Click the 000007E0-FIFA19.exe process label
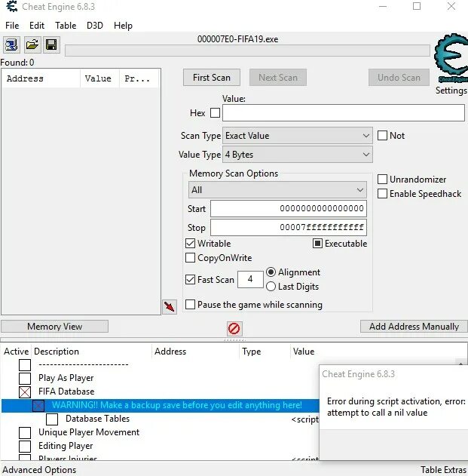 coord(238,39)
